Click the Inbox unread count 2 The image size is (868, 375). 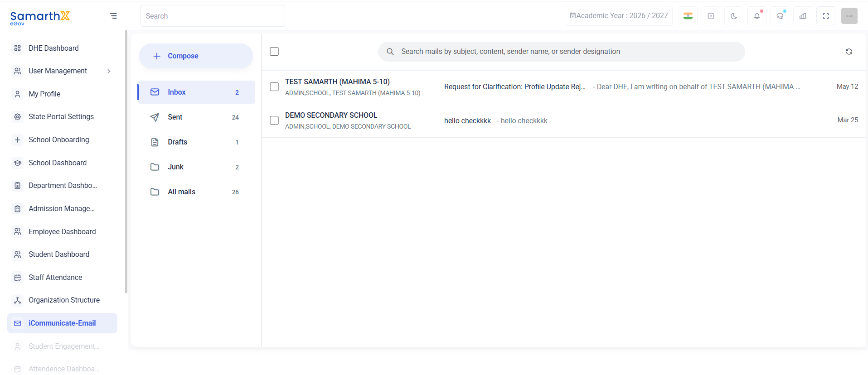237,92
